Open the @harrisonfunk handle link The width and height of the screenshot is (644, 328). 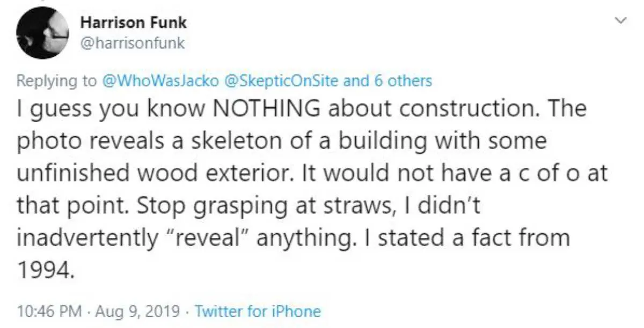[x=132, y=43]
